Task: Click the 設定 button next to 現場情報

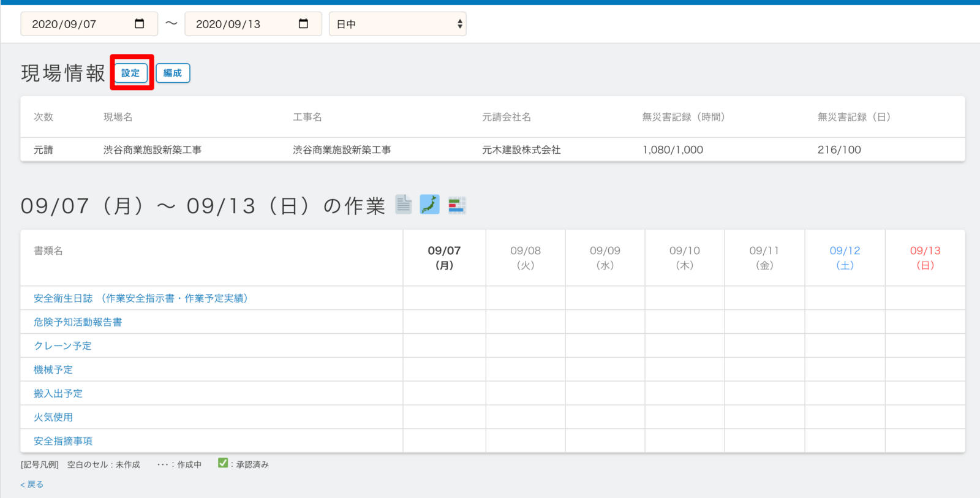Action: point(131,73)
